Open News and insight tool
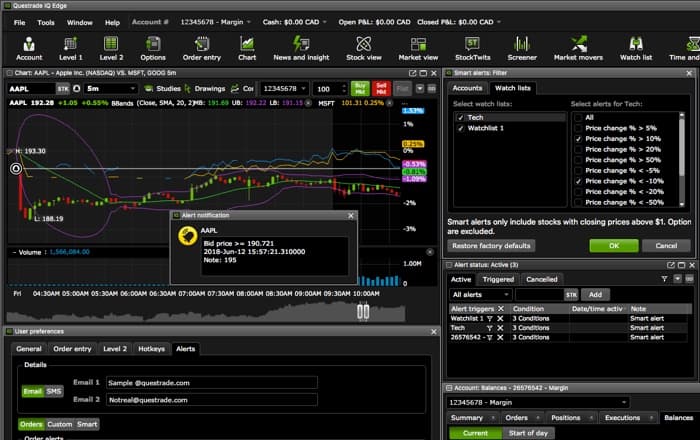The height and width of the screenshot is (440, 700). (x=301, y=49)
